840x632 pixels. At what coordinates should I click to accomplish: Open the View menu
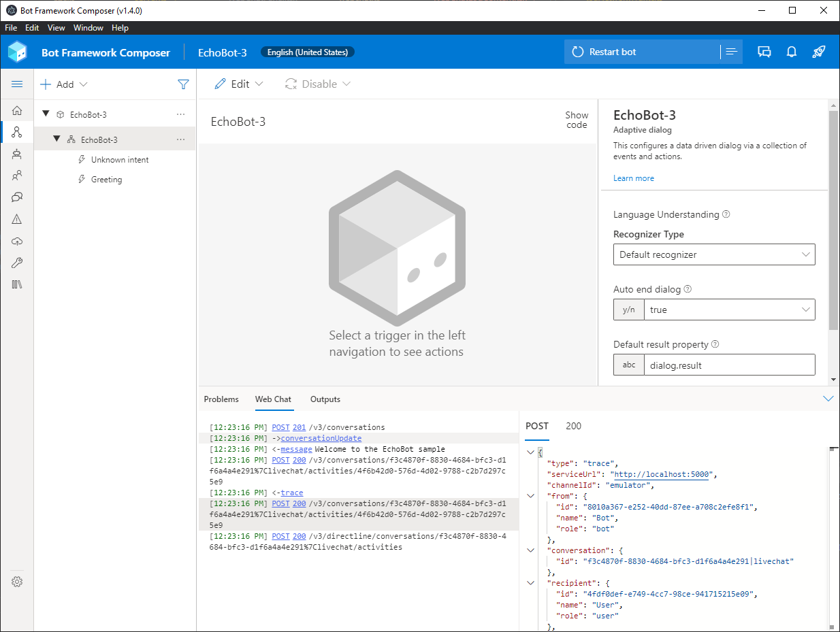(56, 28)
